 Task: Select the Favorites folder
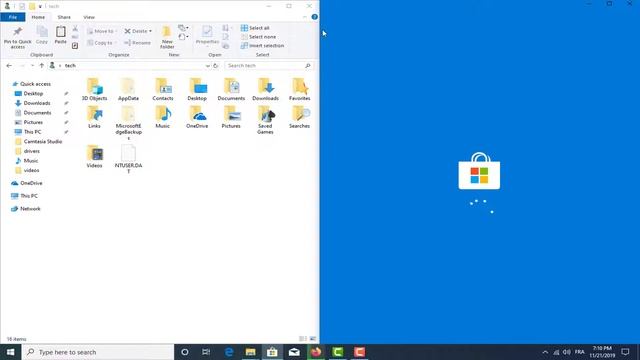click(x=299, y=89)
